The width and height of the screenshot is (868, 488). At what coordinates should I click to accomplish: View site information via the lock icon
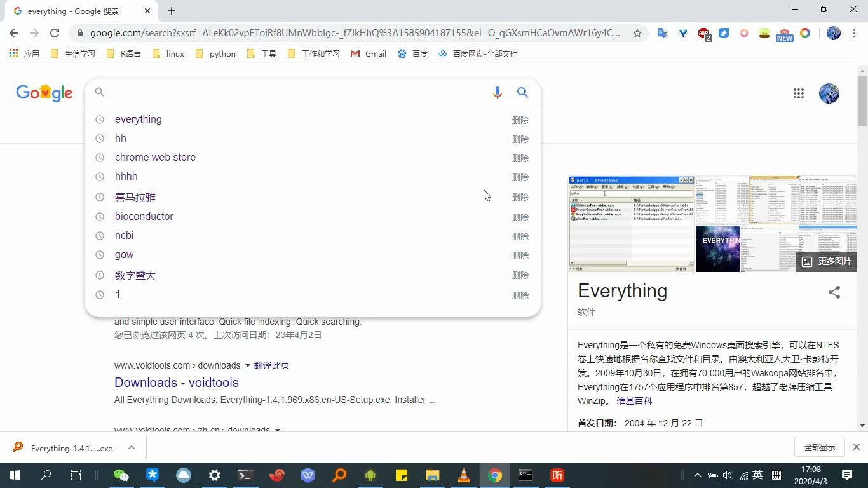click(79, 33)
